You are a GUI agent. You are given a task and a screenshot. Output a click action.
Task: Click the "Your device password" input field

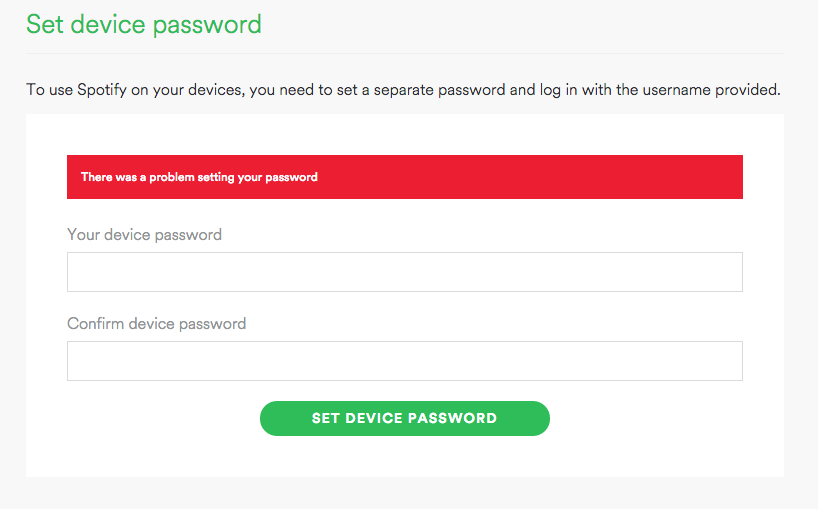pos(404,272)
